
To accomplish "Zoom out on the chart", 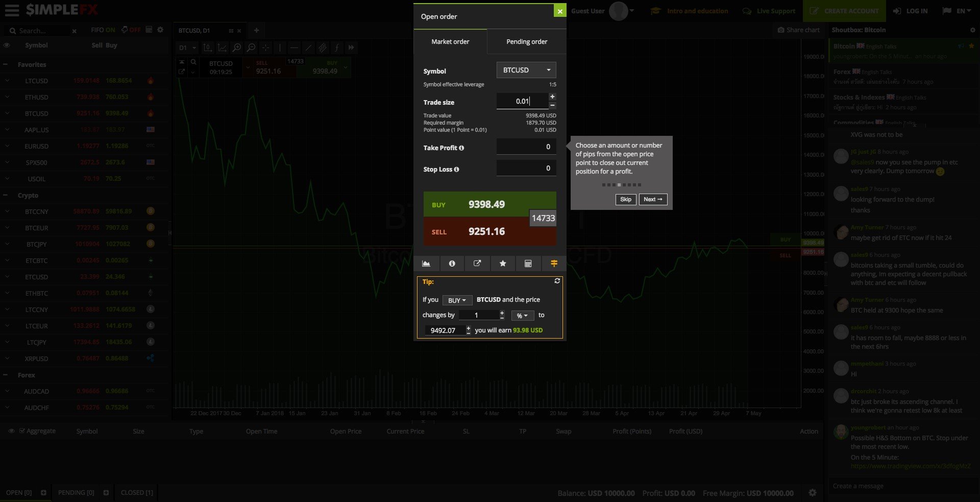I will point(251,47).
